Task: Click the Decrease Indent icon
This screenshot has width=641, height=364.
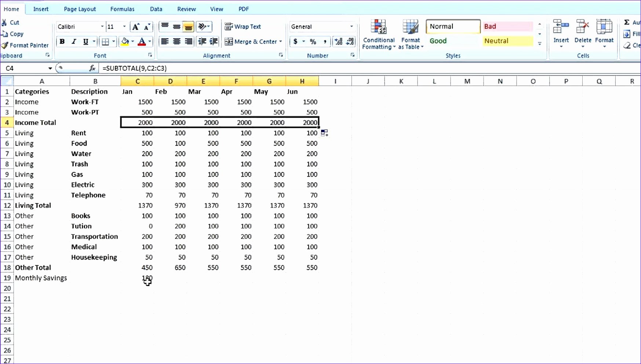Action: coord(202,41)
